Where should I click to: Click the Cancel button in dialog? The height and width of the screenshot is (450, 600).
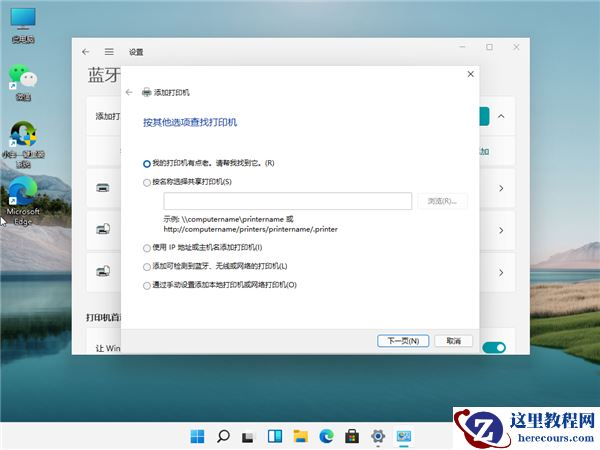[x=453, y=341]
